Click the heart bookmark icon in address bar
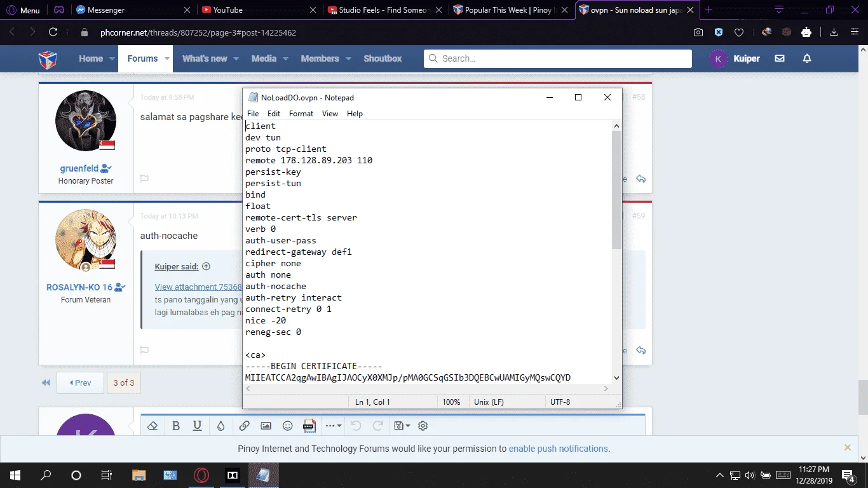The height and width of the screenshot is (488, 868). click(739, 32)
